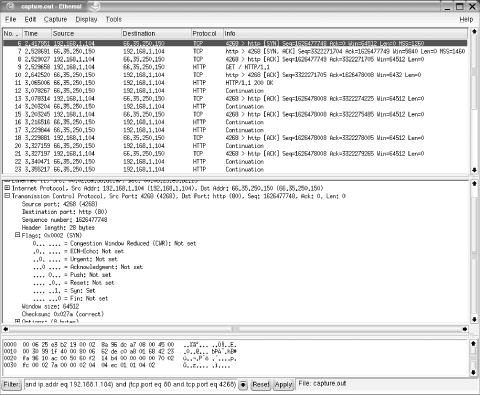Select Urgent: Not set line

pyautogui.click(x=75, y=259)
